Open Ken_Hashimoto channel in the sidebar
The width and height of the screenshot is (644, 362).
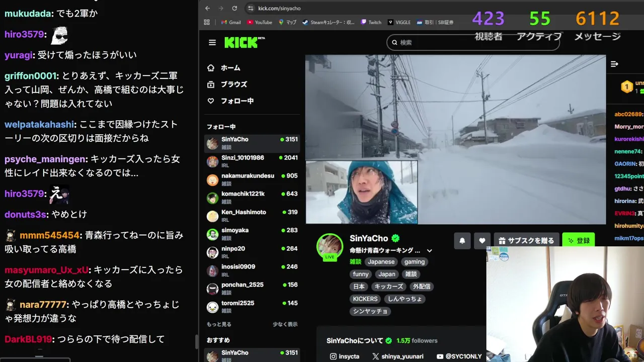coord(252,216)
